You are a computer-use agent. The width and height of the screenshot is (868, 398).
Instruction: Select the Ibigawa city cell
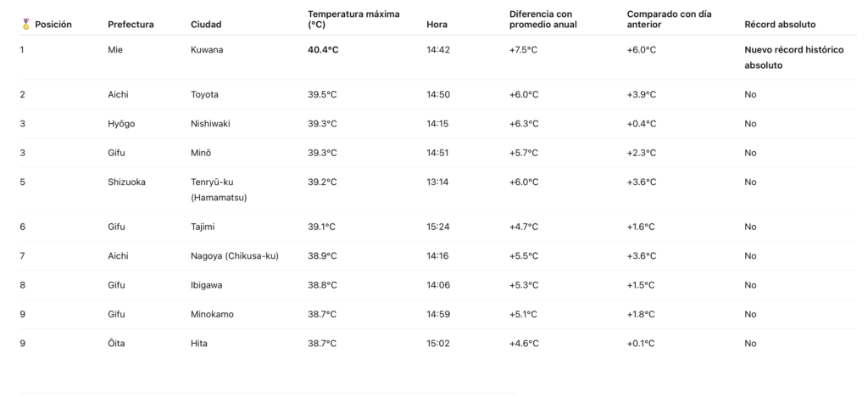pyautogui.click(x=207, y=285)
